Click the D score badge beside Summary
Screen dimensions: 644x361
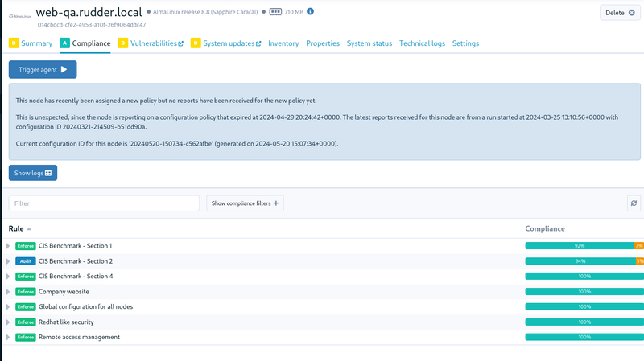pyautogui.click(x=14, y=43)
